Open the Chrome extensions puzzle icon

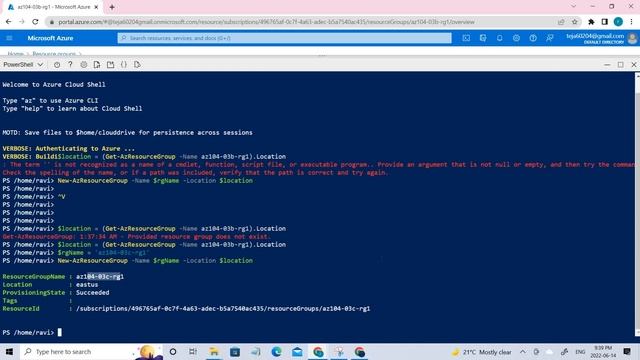[591, 22]
